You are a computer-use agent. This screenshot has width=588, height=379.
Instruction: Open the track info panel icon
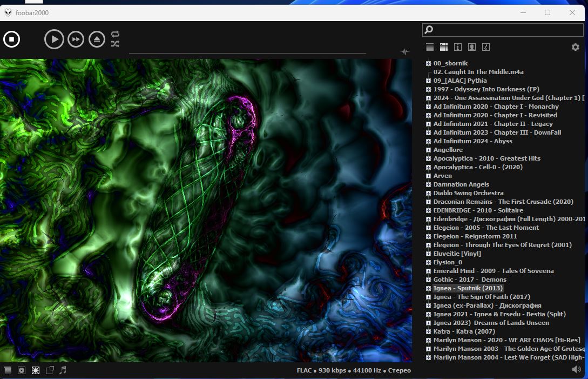(x=458, y=47)
